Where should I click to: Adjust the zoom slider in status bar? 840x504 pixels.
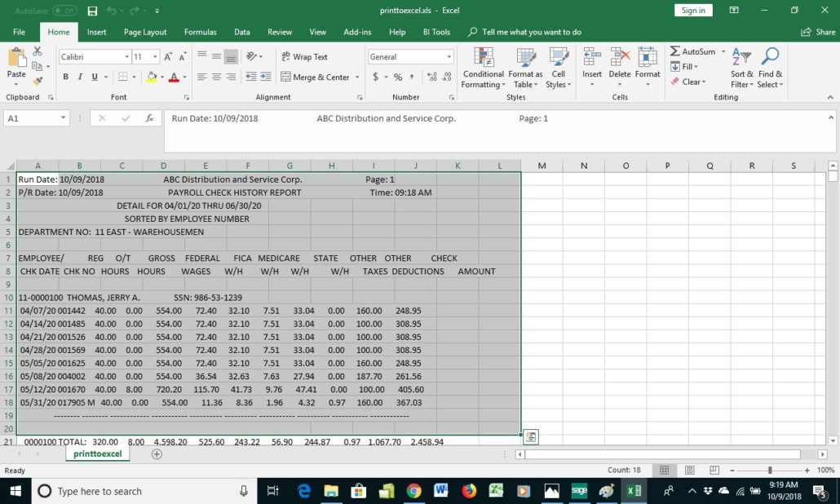[x=770, y=471]
